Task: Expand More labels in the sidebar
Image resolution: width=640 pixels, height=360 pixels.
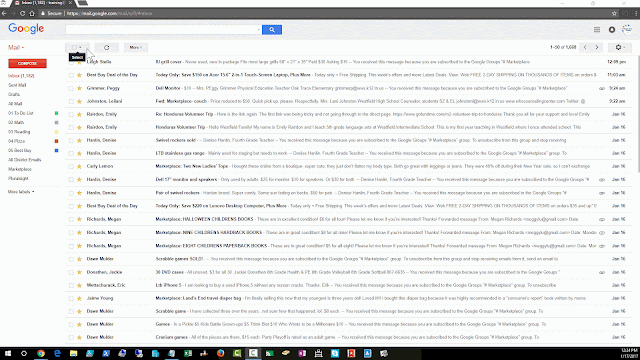Action: pos(21,192)
